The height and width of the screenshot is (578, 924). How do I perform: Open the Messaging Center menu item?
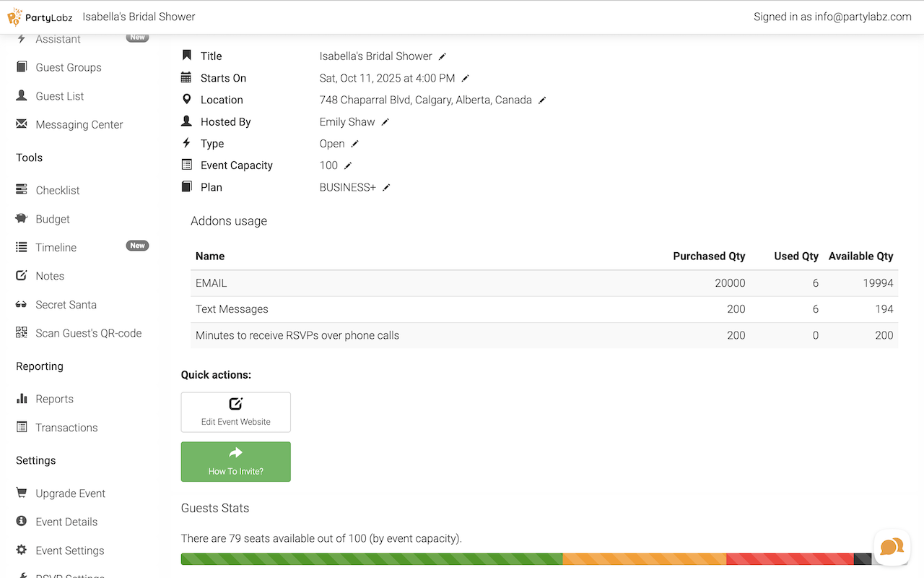[x=79, y=124]
